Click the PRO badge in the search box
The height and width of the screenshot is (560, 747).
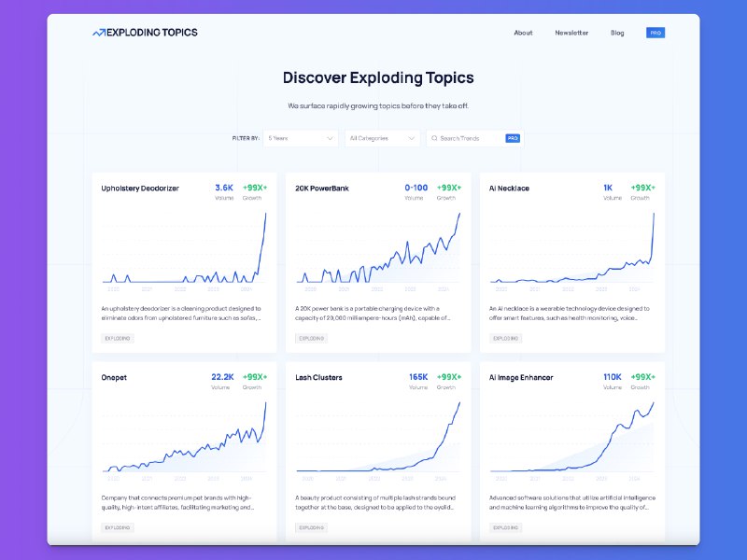[x=513, y=138]
